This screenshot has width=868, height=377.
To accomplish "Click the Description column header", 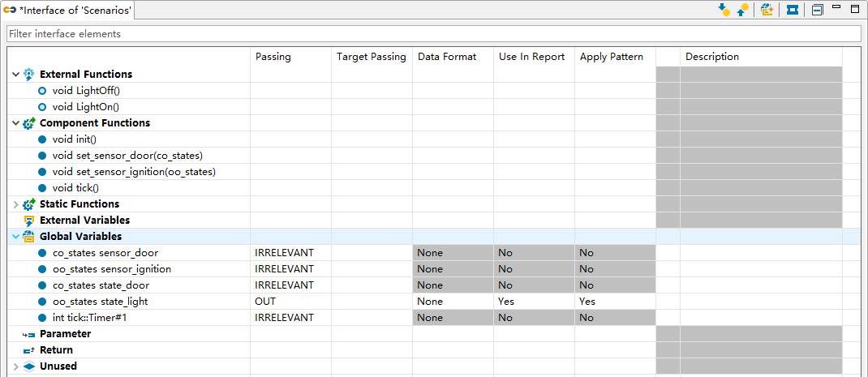I will click(761, 57).
